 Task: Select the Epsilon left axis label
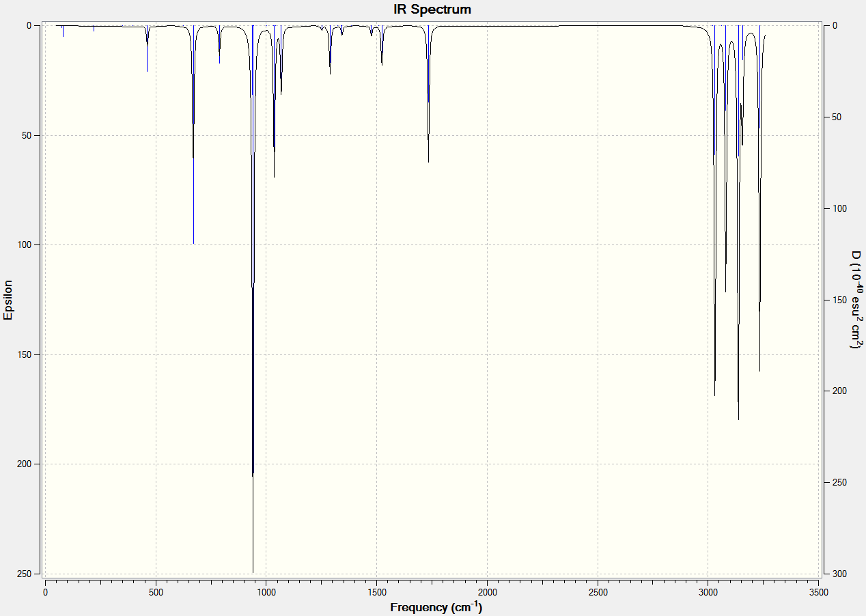click(x=8, y=300)
